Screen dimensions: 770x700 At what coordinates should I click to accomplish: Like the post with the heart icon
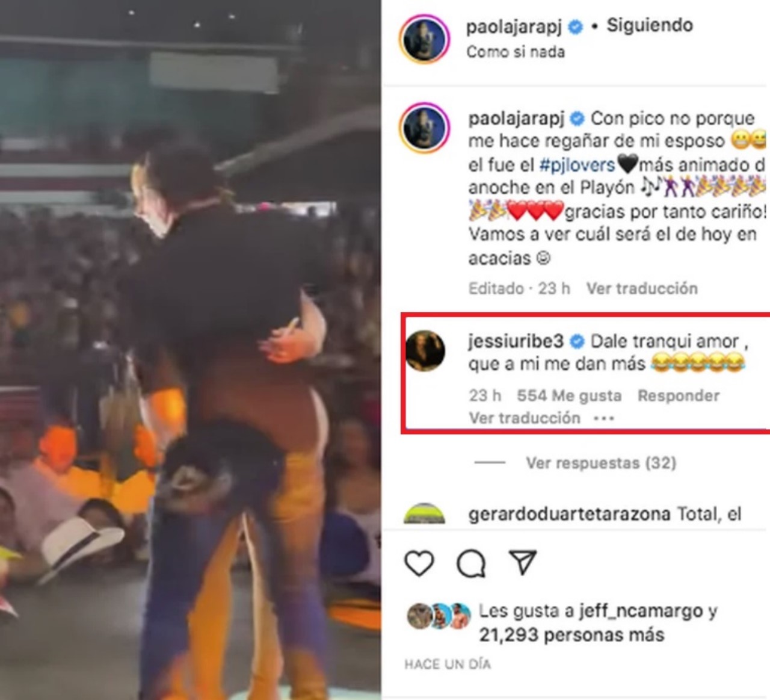(x=419, y=563)
